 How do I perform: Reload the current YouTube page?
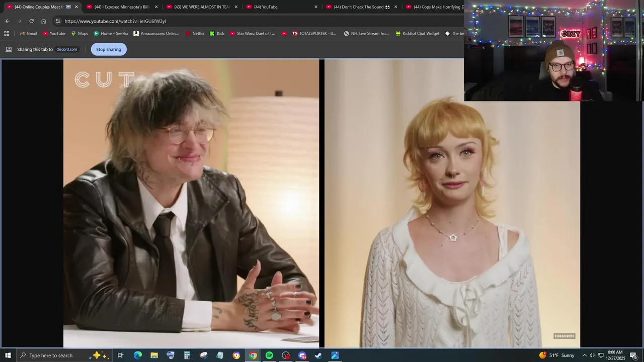31,21
